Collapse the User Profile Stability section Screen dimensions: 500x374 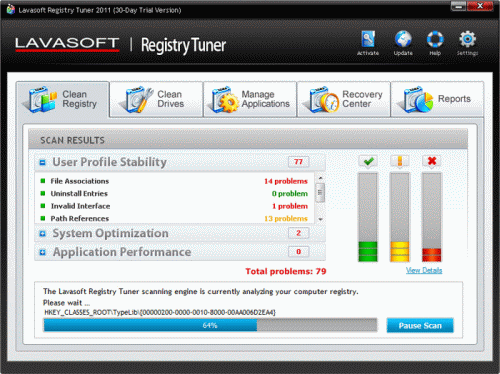click(x=42, y=163)
